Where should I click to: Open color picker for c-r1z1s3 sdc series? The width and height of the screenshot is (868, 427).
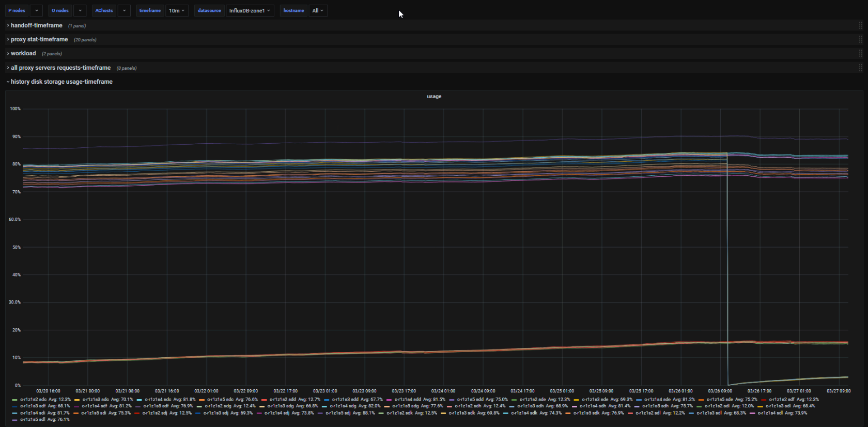click(77, 400)
